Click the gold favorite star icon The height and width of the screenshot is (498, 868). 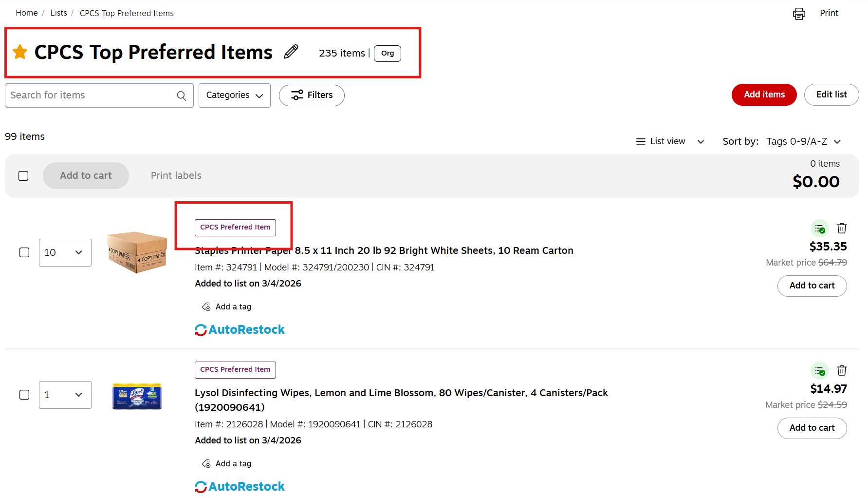[20, 52]
